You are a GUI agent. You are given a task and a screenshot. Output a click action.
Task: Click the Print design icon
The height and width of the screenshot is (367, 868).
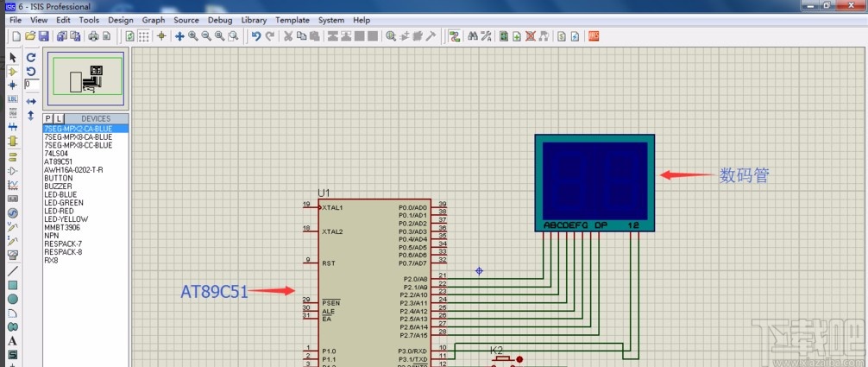[93, 36]
